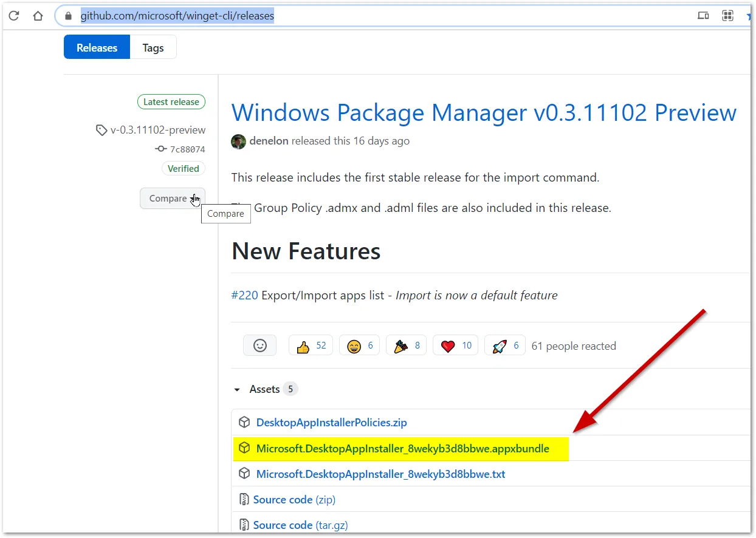Open commit 7c88074 link
756x538 pixels.
187,149
